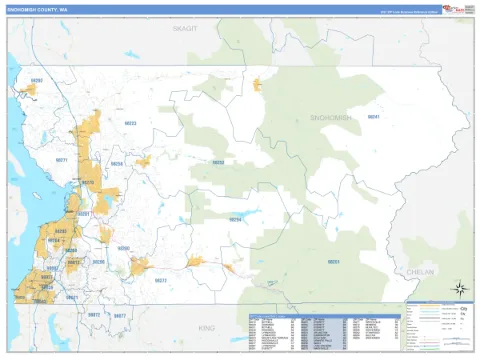Click ZIP code label 98252
Viewport: 480px width, 360px height.
(x=218, y=162)
